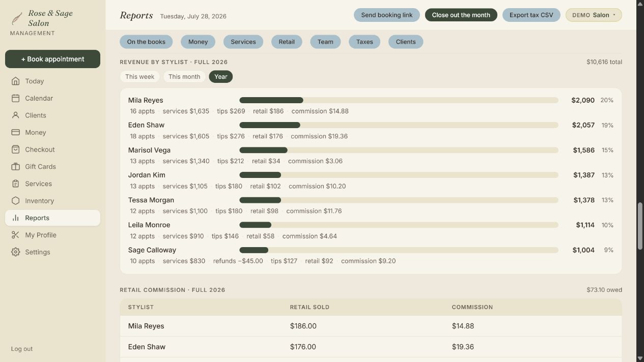Click Close out the month button
Viewport: 644px width, 362px height.
point(461,15)
